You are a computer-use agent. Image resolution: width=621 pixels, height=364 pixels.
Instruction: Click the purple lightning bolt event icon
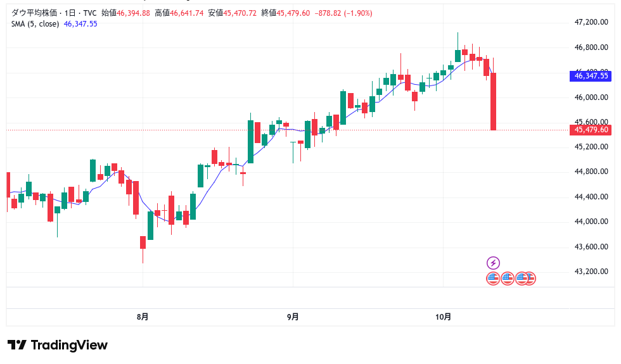tap(493, 263)
